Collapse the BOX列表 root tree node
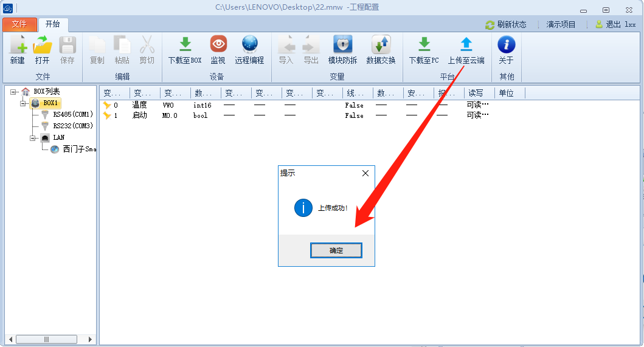The height and width of the screenshot is (347, 644). tap(13, 92)
